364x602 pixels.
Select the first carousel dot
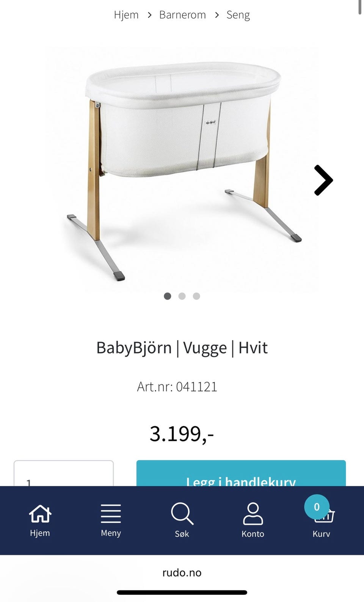tap(167, 296)
